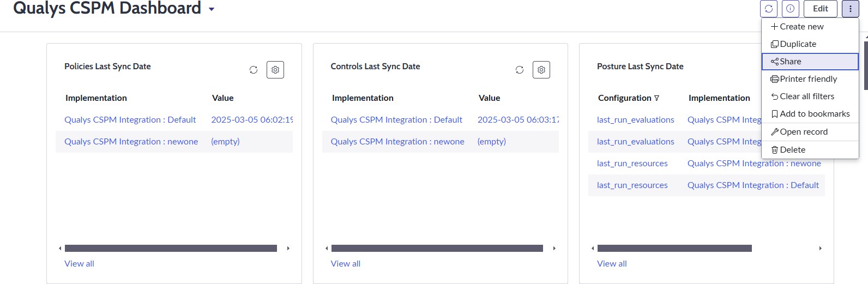Open Qualys CSPM Integration : newone in Posture
Screen dimensions: 868x284
coord(754,164)
